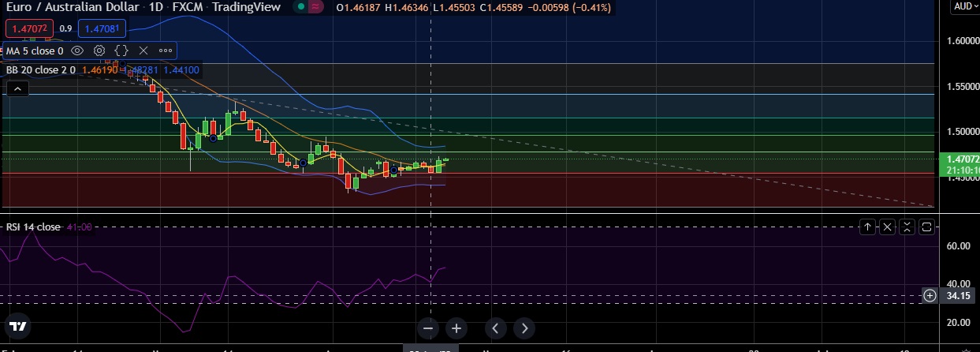Screen dimensions: 980x352
Task: Move RSI pane up with the arrow icon
Action: pyautogui.click(x=868, y=227)
